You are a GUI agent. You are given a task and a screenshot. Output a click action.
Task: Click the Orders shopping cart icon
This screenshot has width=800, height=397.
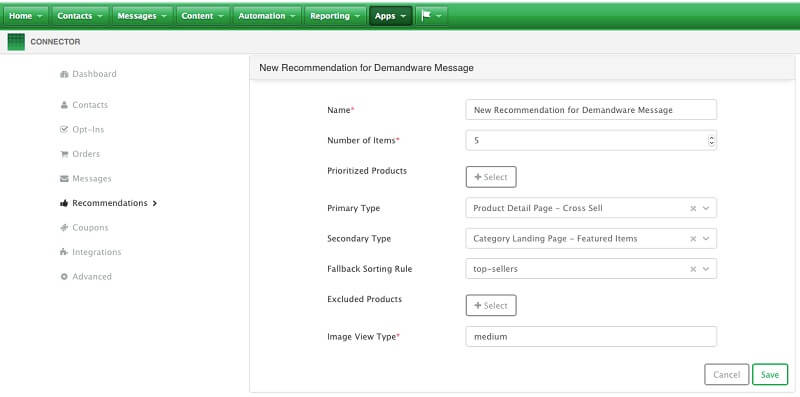point(64,154)
